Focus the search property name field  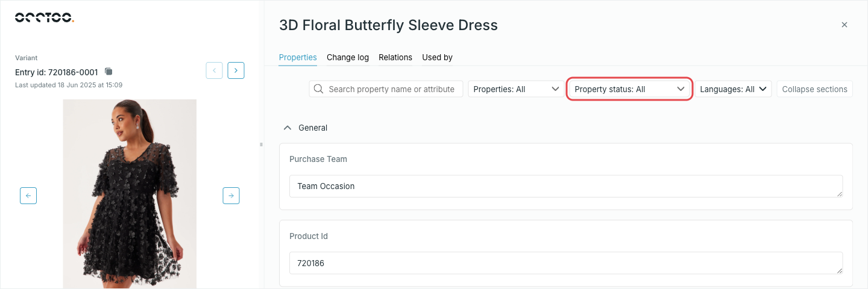386,89
